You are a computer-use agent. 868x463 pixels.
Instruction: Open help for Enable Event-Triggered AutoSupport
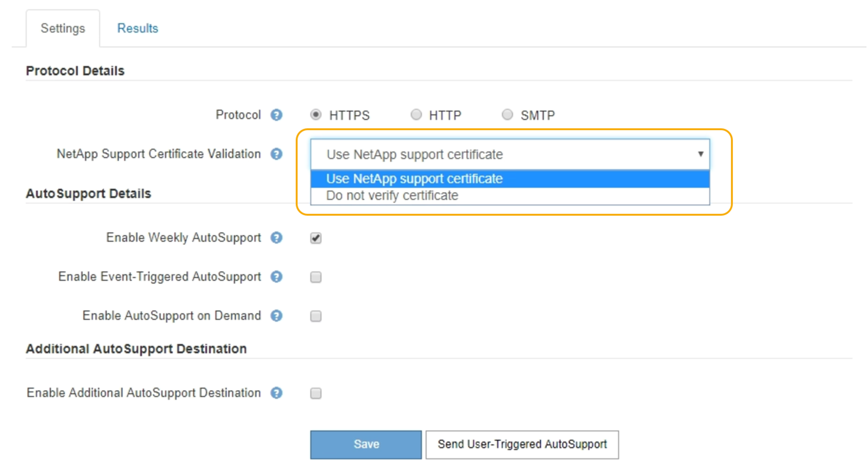pos(276,277)
